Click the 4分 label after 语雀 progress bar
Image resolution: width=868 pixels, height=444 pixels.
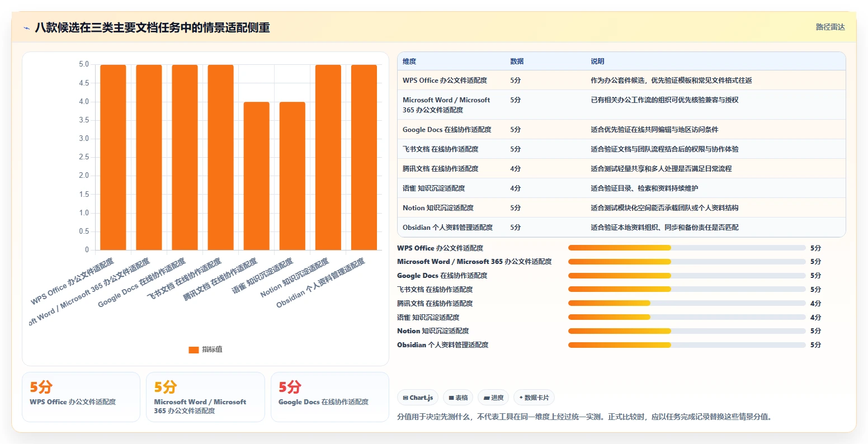[815, 318]
